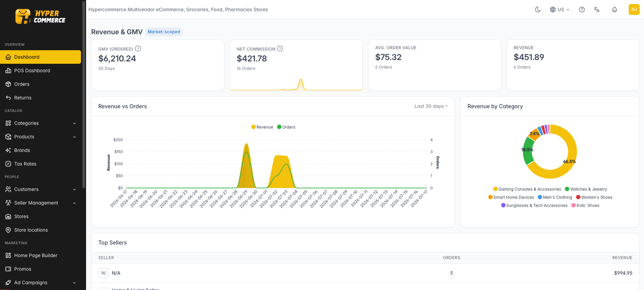Open Home Page Builder
Screen dimensions: 644x290
pos(40,255)
